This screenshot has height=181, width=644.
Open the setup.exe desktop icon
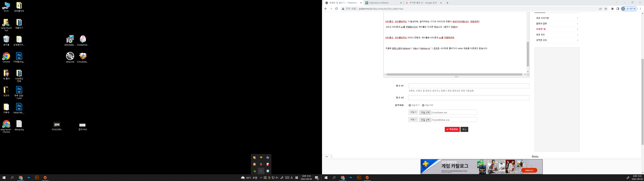(70, 56)
